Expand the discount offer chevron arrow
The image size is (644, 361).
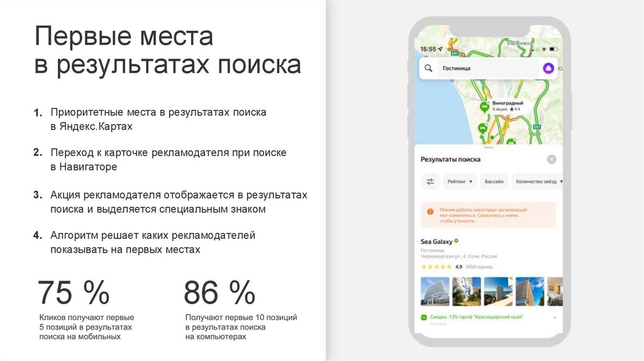555,318
